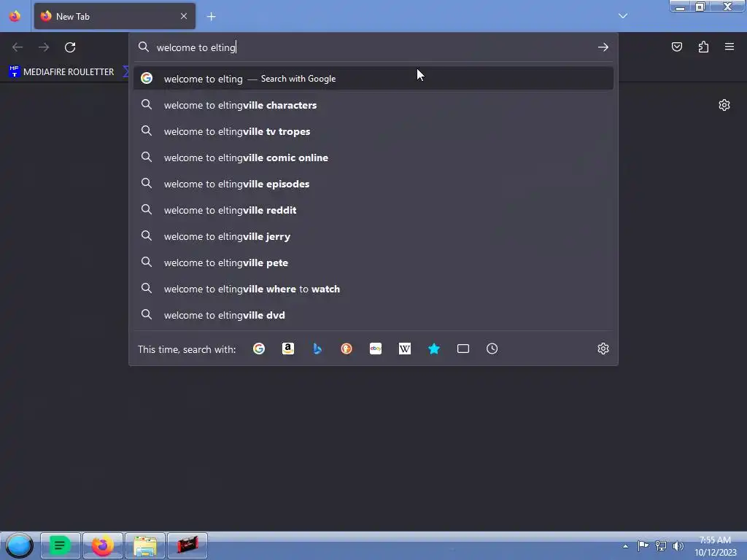Go back one page
This screenshot has height=560, width=747.
pos(18,47)
